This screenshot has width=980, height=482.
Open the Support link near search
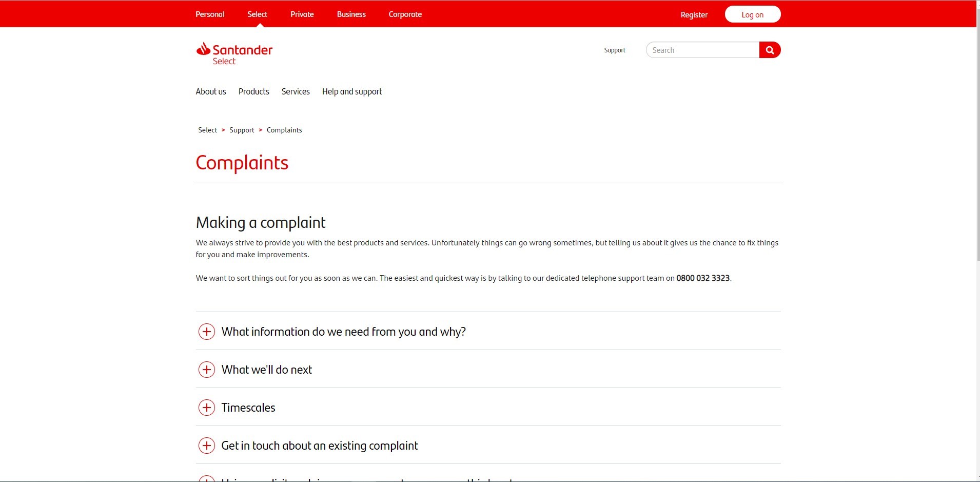pyautogui.click(x=615, y=50)
